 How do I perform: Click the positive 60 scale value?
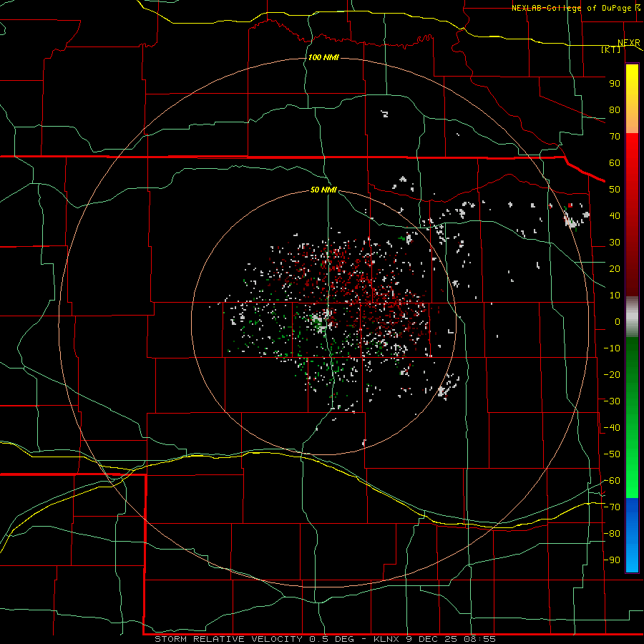coord(615,163)
